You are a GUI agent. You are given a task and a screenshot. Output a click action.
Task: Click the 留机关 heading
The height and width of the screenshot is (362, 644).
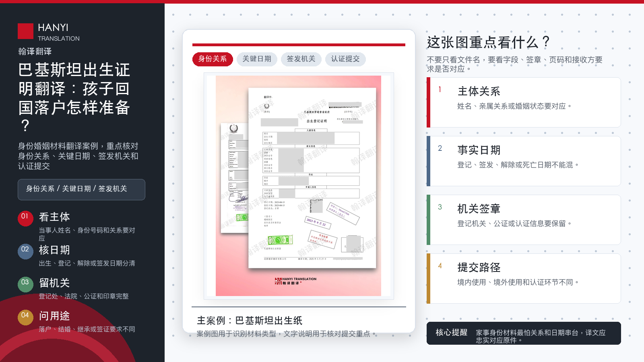pyautogui.click(x=54, y=283)
